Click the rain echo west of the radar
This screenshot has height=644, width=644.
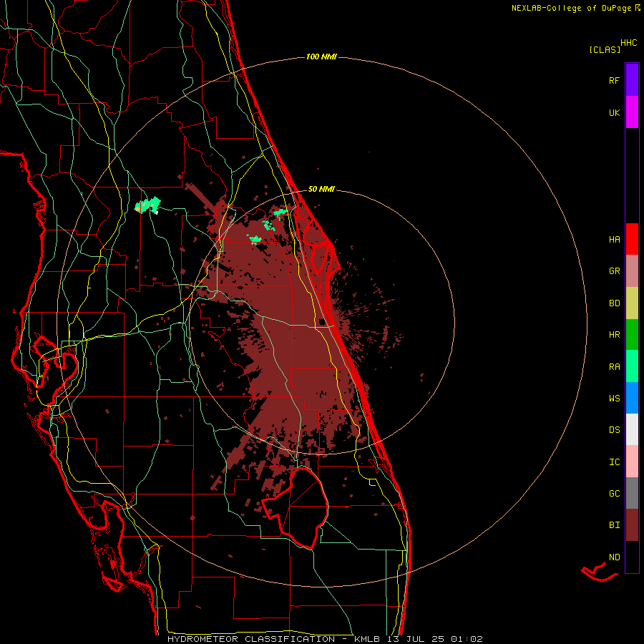tap(147, 205)
